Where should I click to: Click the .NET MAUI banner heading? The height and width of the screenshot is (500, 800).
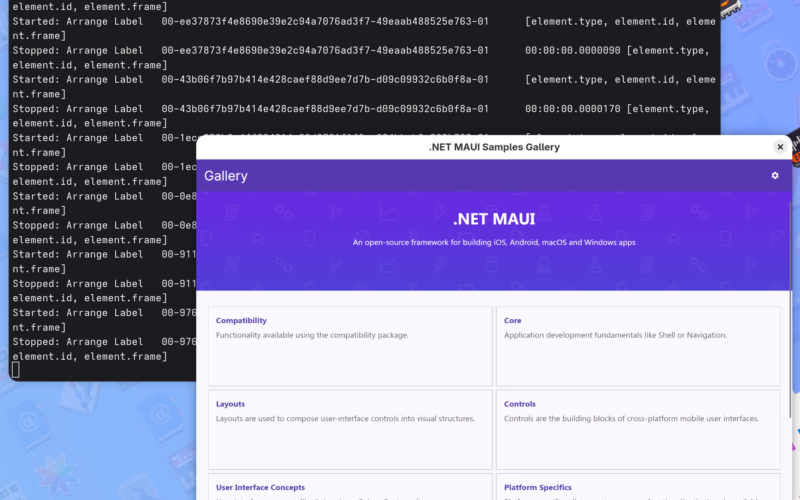point(494,219)
